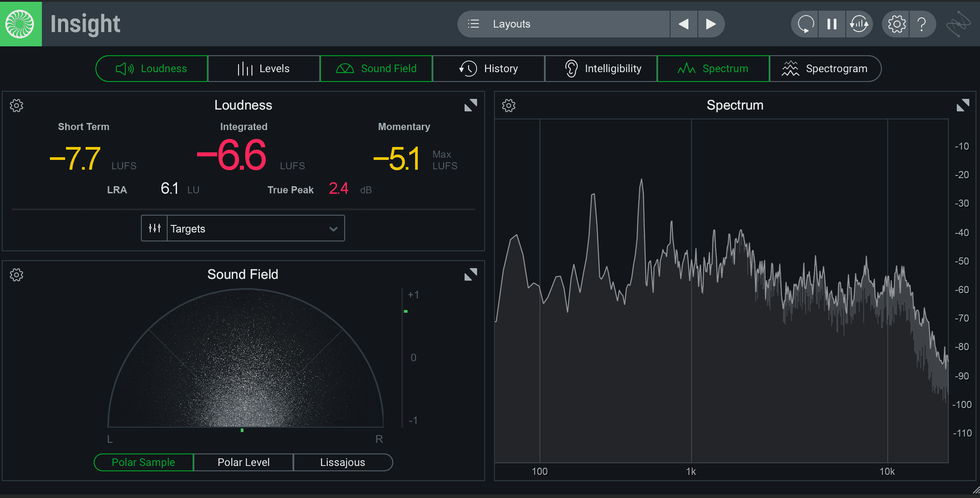980x498 pixels.
Task: Click the Integrated loudness value -6.6
Action: coord(231,155)
